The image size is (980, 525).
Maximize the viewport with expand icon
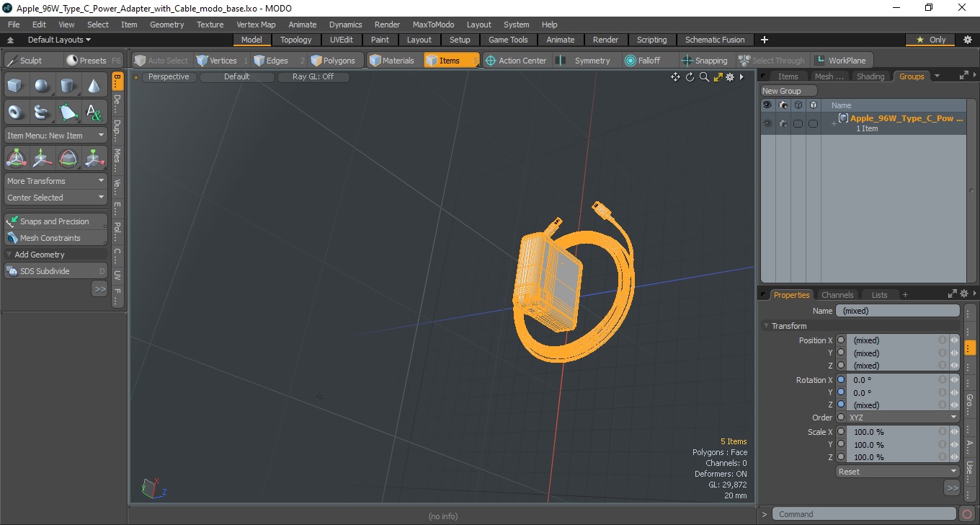[x=718, y=77]
